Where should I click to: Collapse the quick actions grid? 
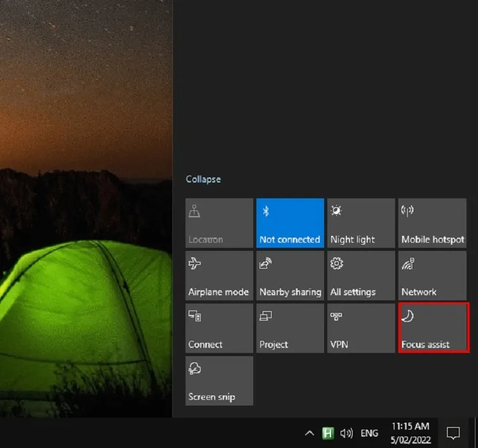pos(203,179)
